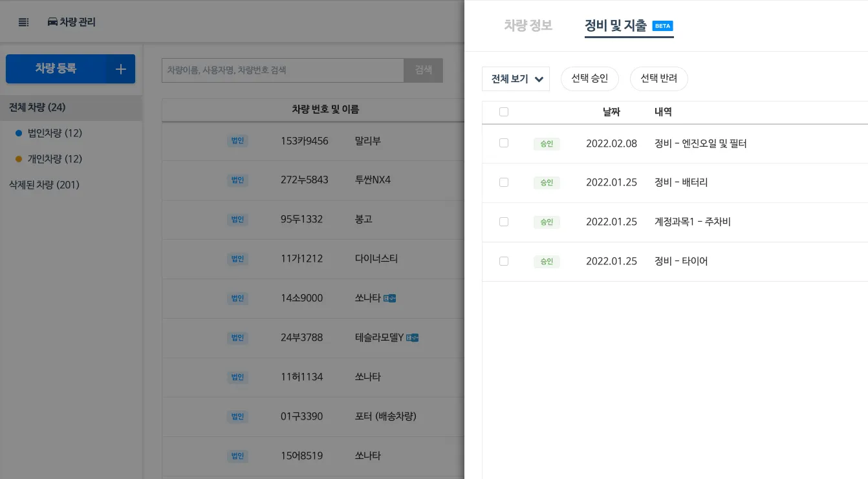Switch to the 차량 정보 tab
The image size is (868, 479).
click(528, 26)
